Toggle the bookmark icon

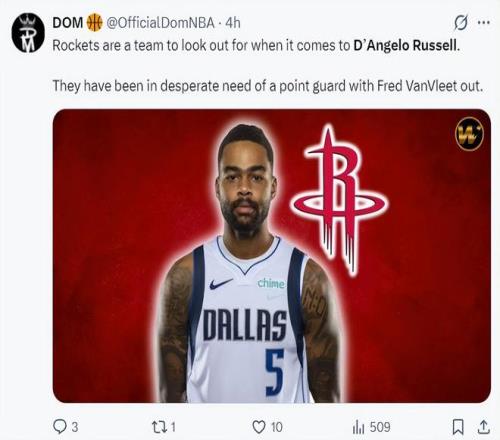(458, 427)
